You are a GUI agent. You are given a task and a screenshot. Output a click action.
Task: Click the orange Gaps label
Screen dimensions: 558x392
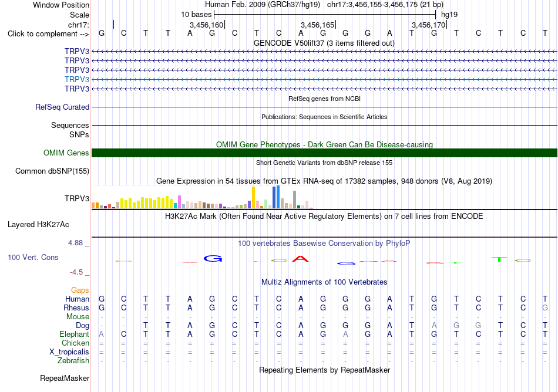click(x=80, y=290)
